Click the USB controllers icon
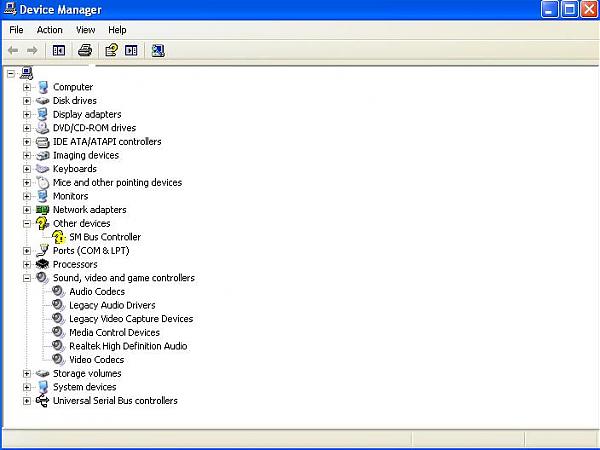This screenshot has height=450, width=600. pos(42,401)
